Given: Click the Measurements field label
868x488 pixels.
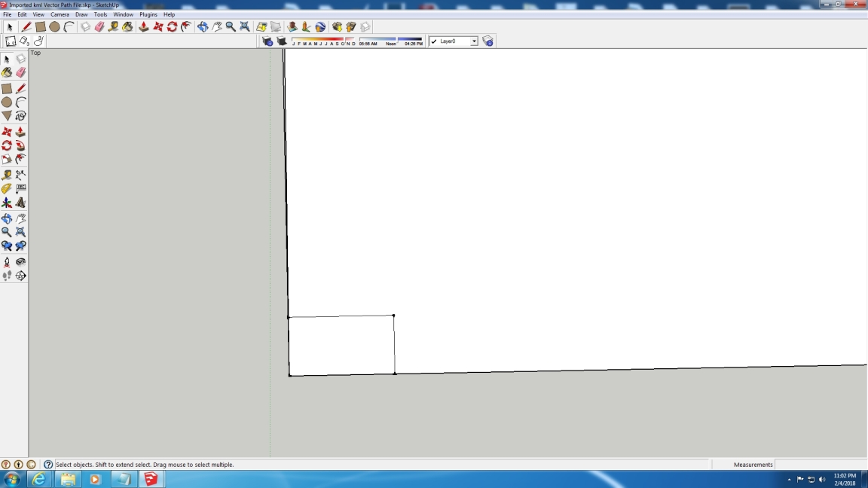Looking at the screenshot, I should point(753,465).
